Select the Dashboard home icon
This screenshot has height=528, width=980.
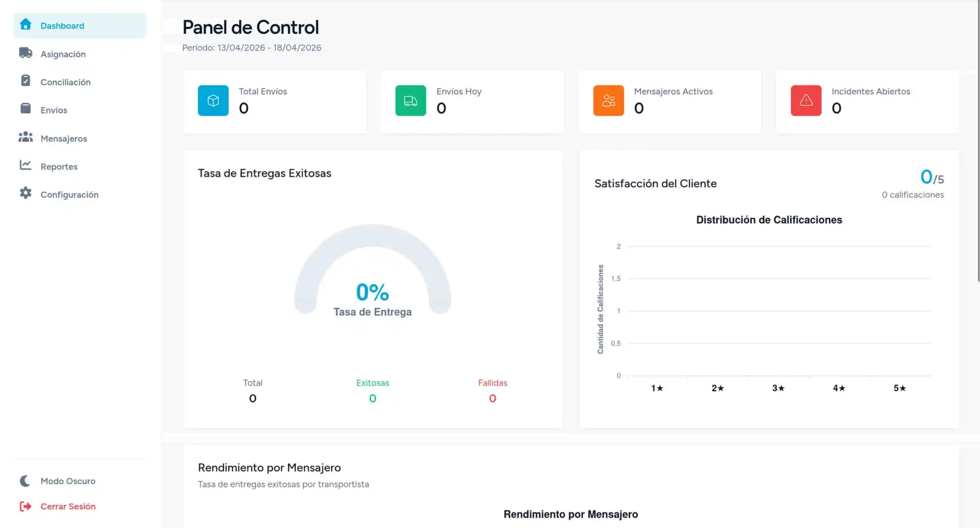tap(25, 25)
